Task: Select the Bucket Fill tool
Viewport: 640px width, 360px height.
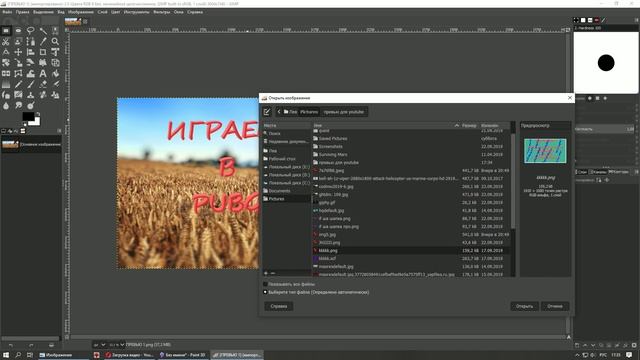Action: (55, 74)
